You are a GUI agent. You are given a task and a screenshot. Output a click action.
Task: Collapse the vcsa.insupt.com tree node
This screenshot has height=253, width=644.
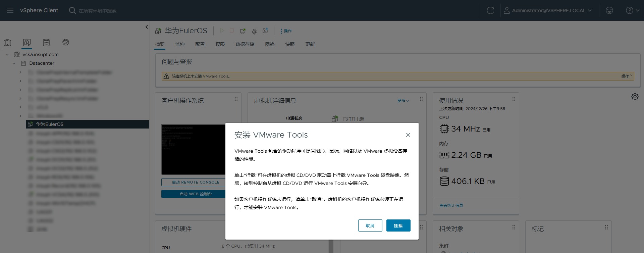(x=7, y=54)
